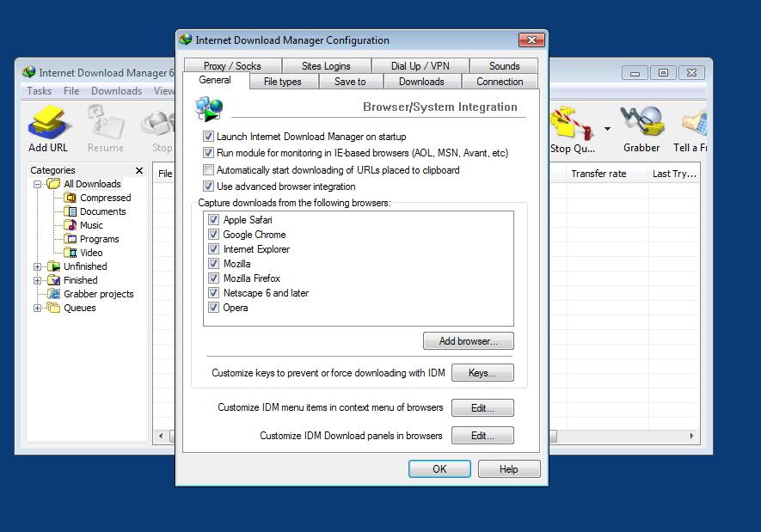Toggle Use advanced browser integration
This screenshot has width=761, height=532.
coord(208,187)
